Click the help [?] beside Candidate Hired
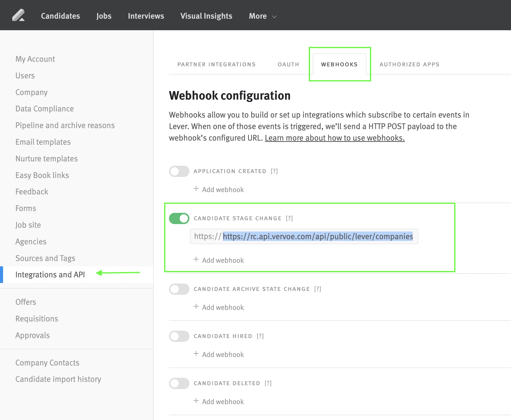The width and height of the screenshot is (511, 420). pyautogui.click(x=260, y=336)
